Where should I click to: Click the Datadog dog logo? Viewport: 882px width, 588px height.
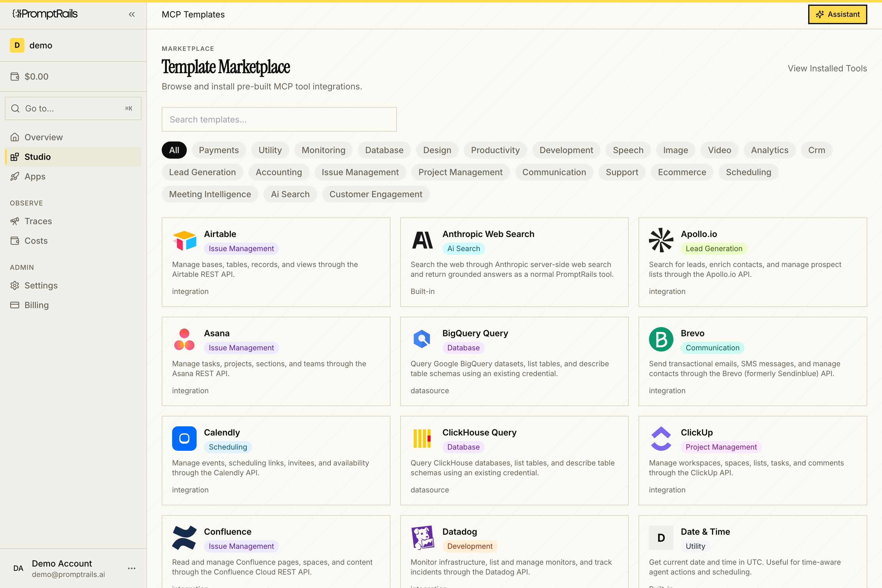(x=423, y=538)
